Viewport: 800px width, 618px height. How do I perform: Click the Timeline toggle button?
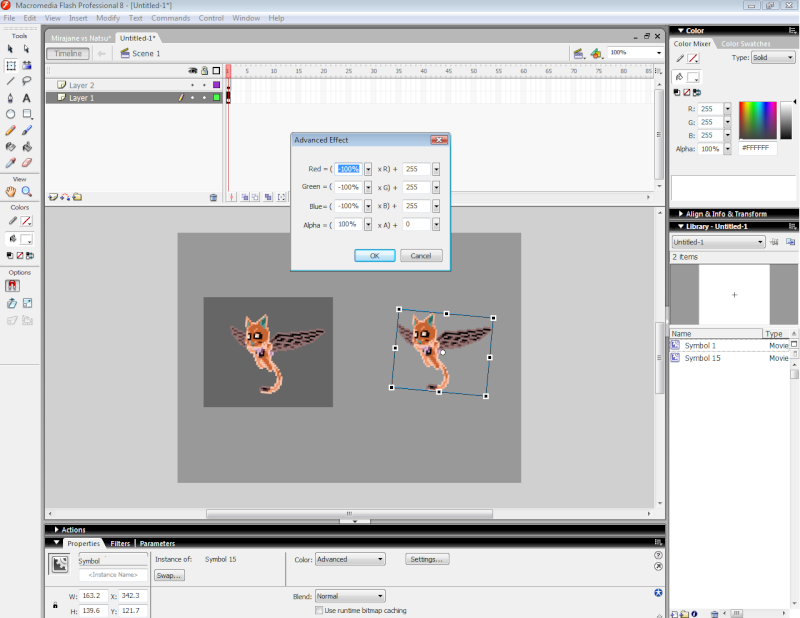pos(68,54)
